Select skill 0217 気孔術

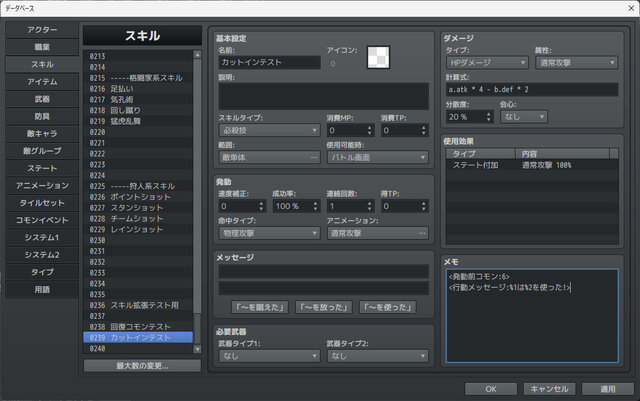point(138,100)
